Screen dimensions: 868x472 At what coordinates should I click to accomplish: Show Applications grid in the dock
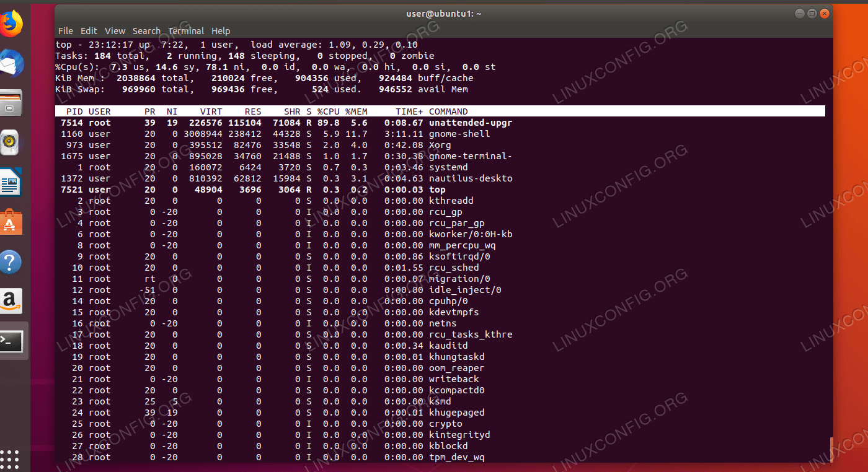click(x=10, y=459)
